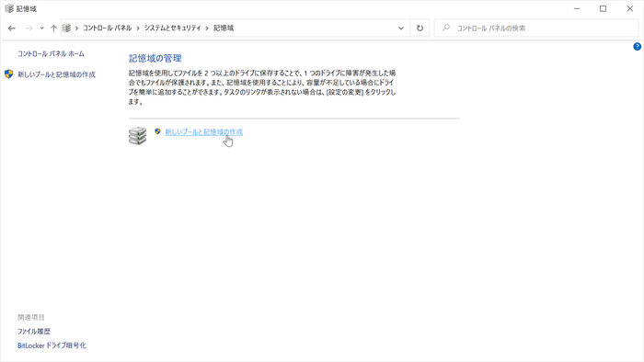Screen dimensions: 644x362
Task: Click the shield icon in the sidebar
Action: (x=8, y=74)
